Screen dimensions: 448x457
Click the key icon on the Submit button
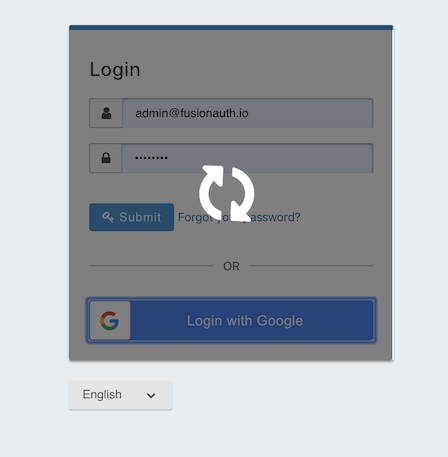(x=108, y=217)
